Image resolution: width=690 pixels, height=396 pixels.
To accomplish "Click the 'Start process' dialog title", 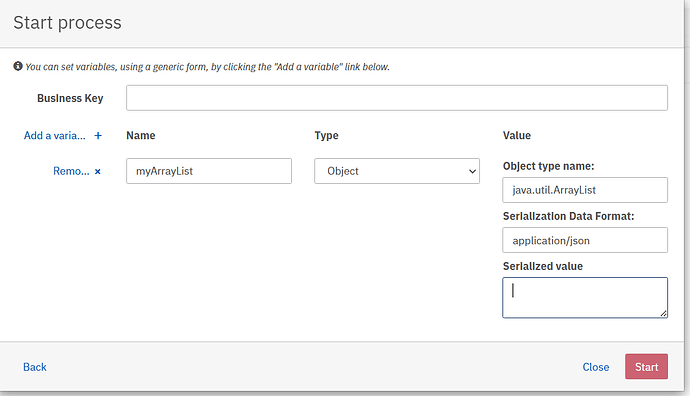I will tap(67, 22).
